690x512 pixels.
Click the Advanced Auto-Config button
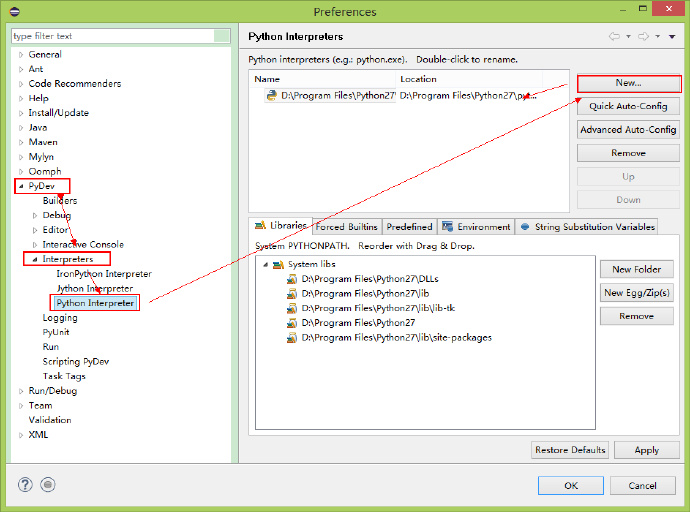628,130
